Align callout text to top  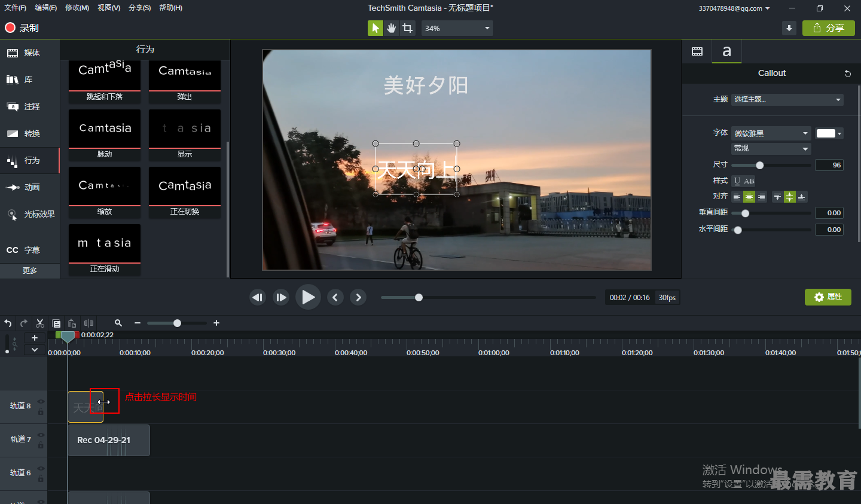[777, 197]
